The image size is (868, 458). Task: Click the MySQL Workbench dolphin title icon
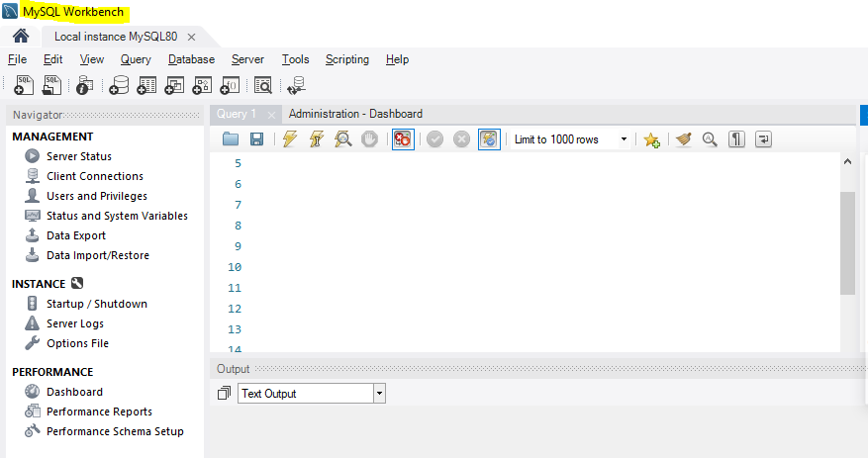pos(10,11)
